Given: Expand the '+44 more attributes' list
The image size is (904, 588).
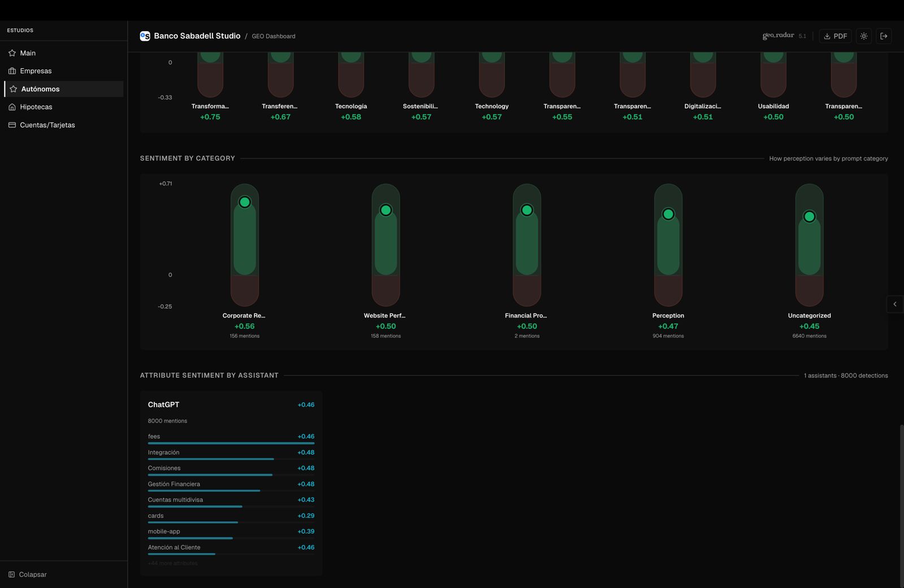Looking at the screenshot, I should pos(173,563).
